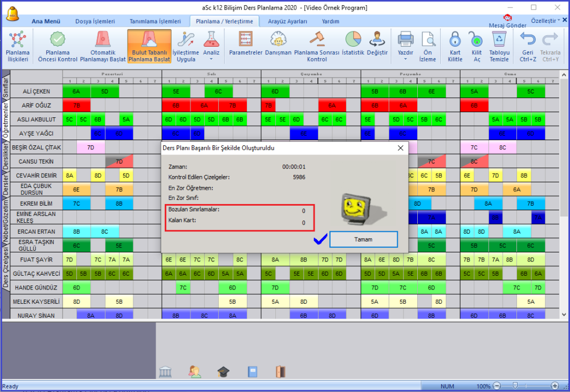Click Kilit Aç unlock icon

(477, 46)
